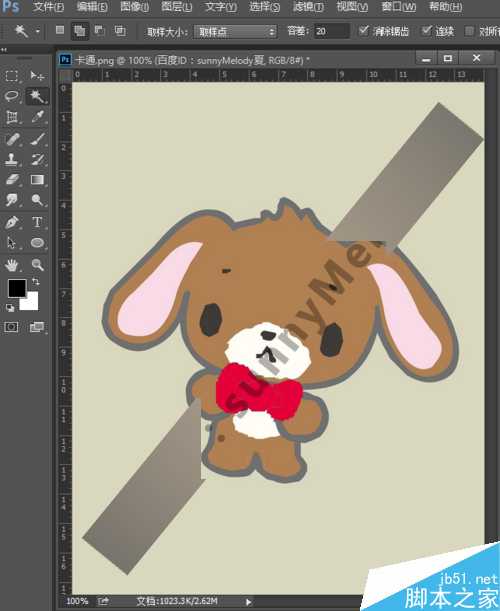500x611 pixels.
Task: Select the Eyedropper tool
Action: pyautogui.click(x=37, y=117)
